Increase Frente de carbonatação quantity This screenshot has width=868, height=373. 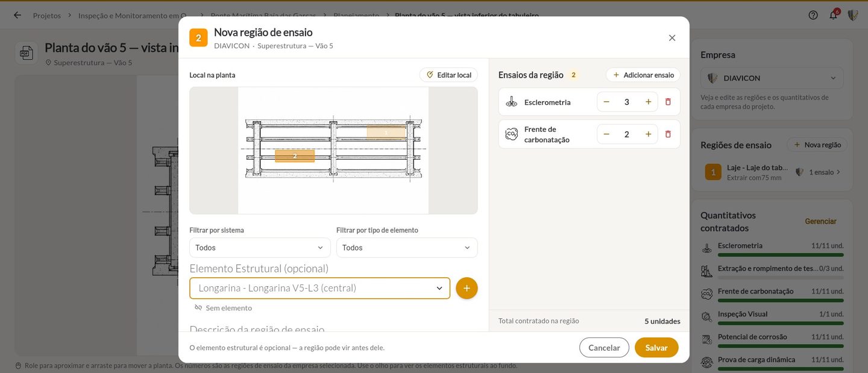point(648,134)
